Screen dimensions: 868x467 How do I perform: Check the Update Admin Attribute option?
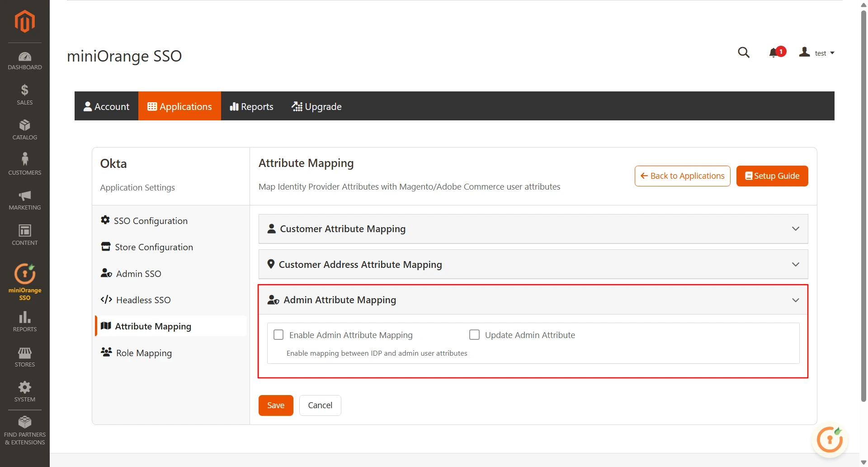coord(474,334)
